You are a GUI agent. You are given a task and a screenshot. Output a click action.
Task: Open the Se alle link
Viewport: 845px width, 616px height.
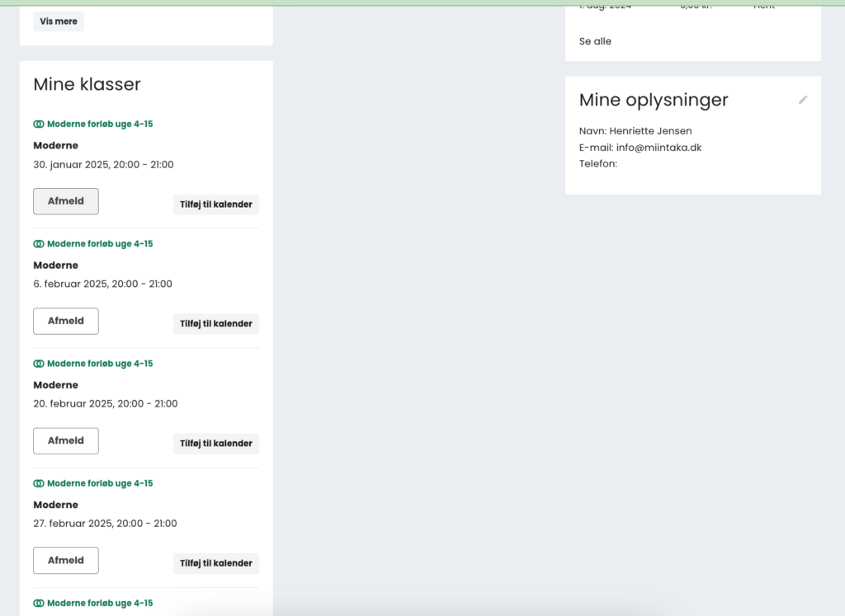[595, 41]
